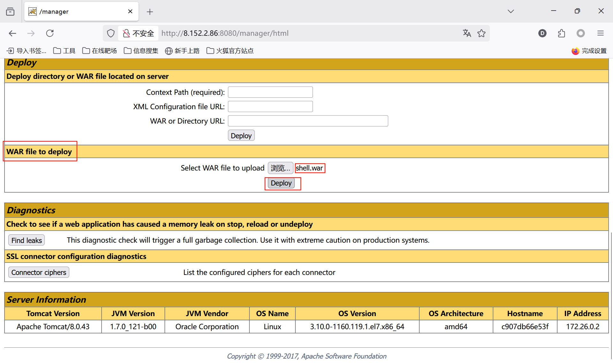
Task: Open the Firefox application menu
Action: click(x=601, y=33)
